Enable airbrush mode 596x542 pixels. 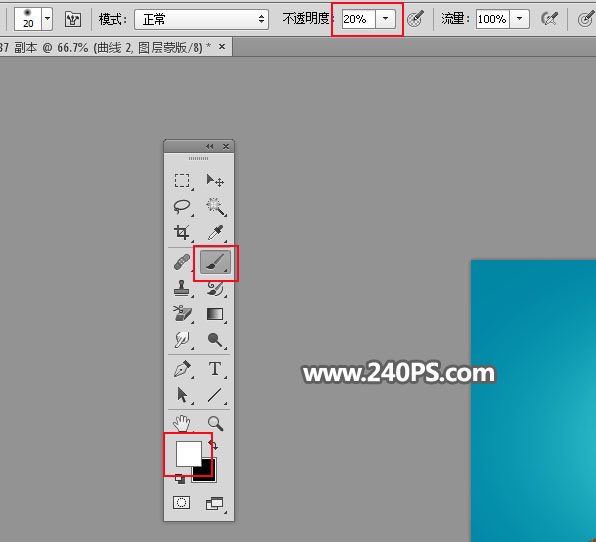pyautogui.click(x=549, y=19)
